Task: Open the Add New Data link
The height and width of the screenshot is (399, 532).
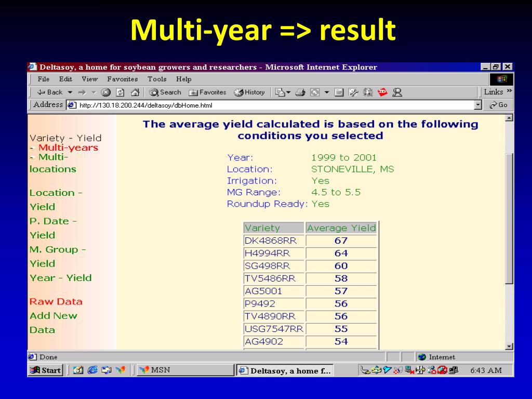Action: (54, 323)
